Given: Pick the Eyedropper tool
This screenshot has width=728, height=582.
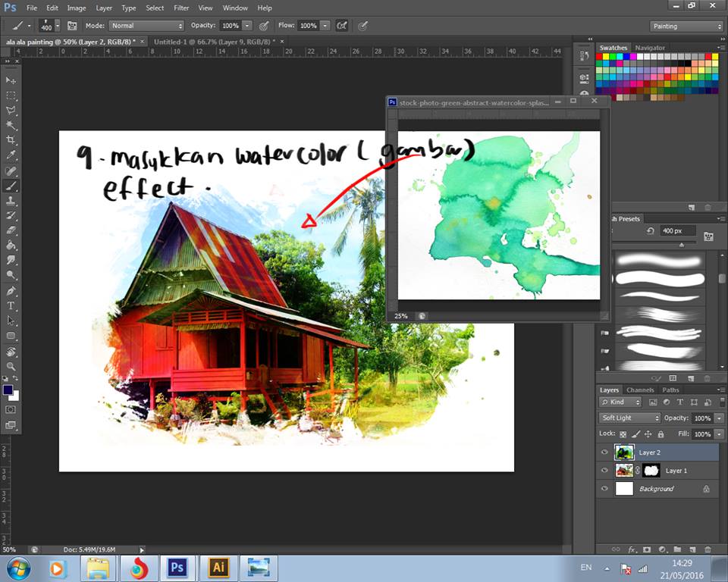Looking at the screenshot, I should 11,155.
